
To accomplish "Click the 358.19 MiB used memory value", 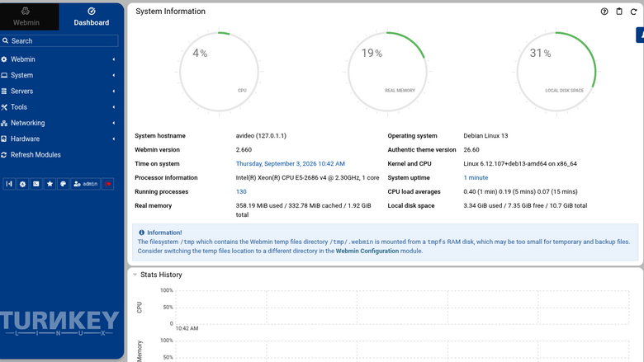I will [303, 210].
